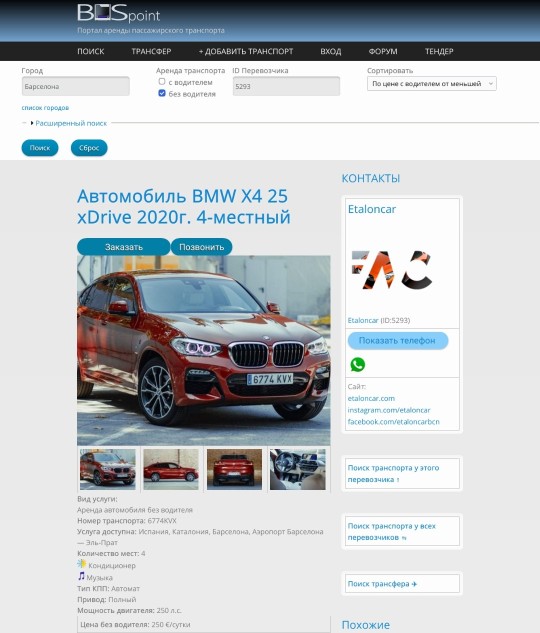
Task: Open the etaloncar.com website link
Action: pos(371,398)
